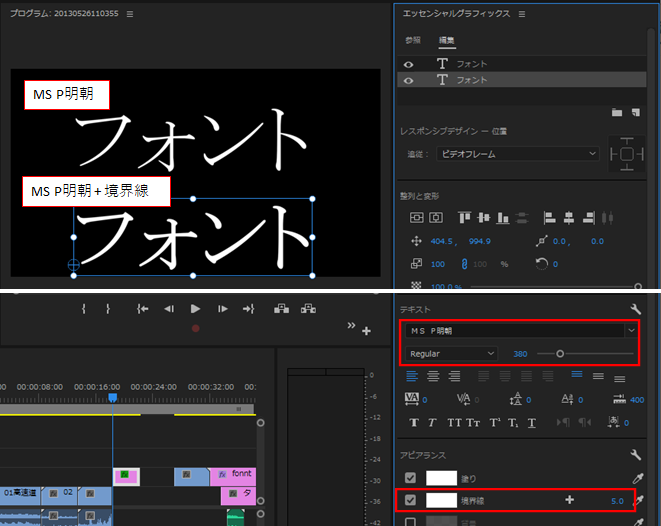Viewport: 661px width, 526px height.
Task: Expand the ビデオフレーム follow dropdown
Action: pyautogui.click(x=518, y=154)
